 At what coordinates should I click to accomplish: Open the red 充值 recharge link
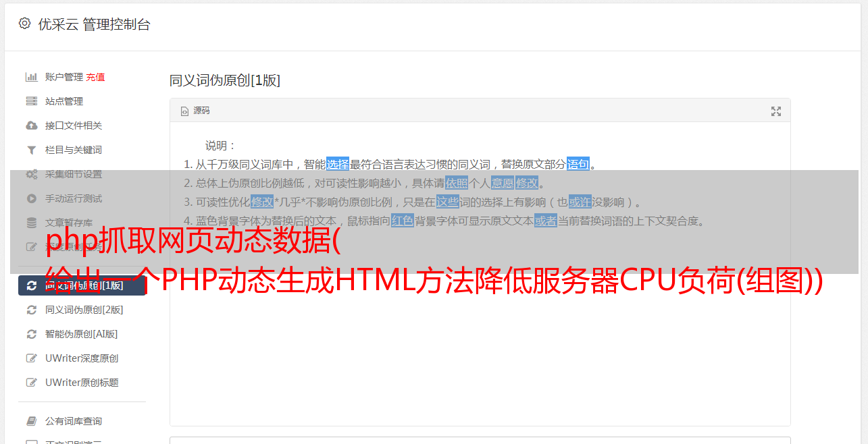(95, 77)
